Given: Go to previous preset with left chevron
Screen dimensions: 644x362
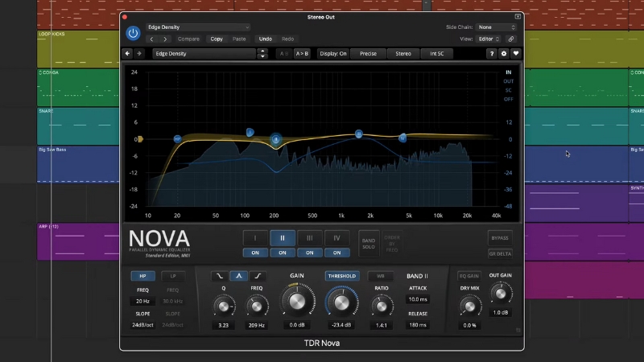Looking at the screenshot, I should [151, 39].
